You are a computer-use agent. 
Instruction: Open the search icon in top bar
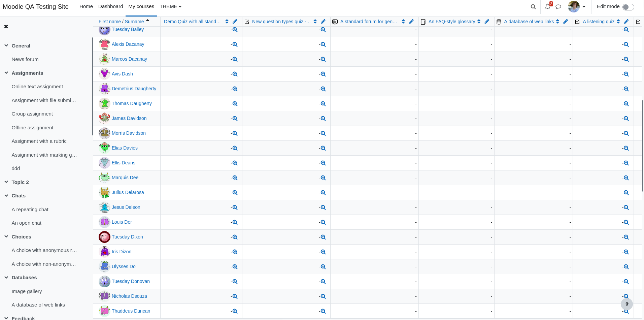coord(533,7)
